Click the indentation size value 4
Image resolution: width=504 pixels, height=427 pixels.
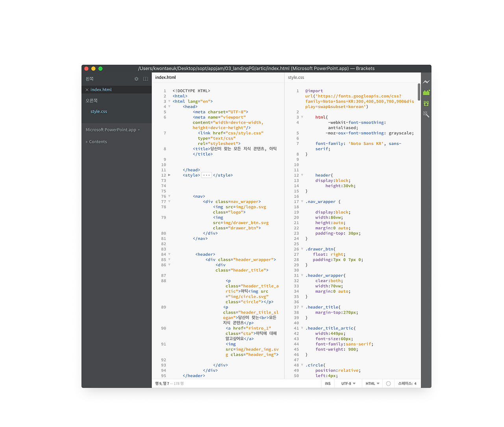click(415, 384)
